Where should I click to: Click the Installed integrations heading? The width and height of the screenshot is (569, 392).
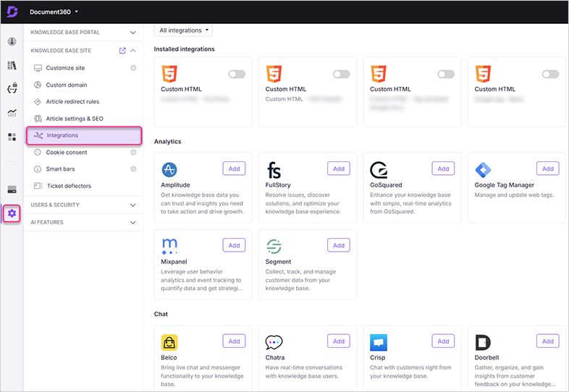184,49
